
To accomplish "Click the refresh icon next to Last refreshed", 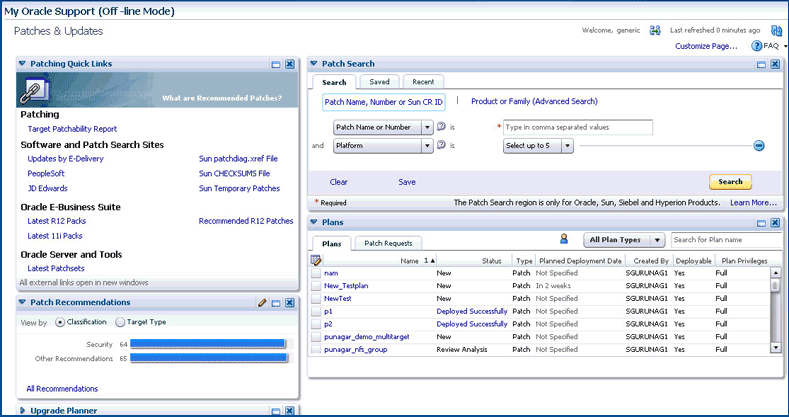I will 776,31.
